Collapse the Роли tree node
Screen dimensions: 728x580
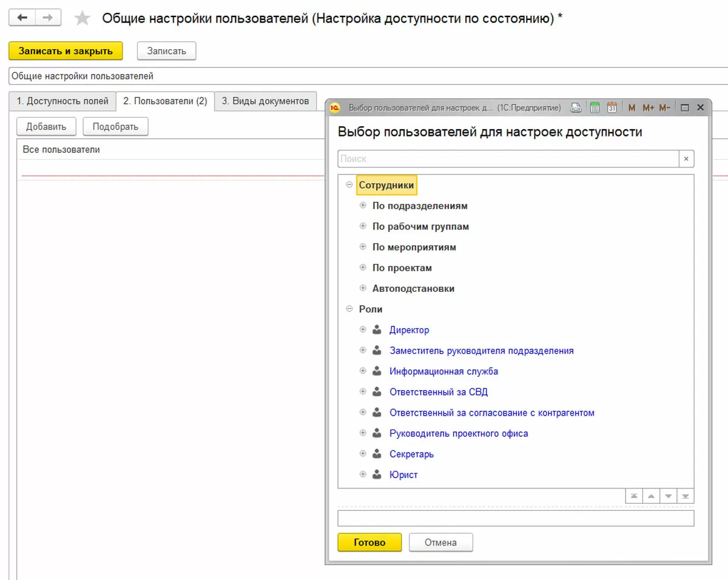[x=349, y=309]
